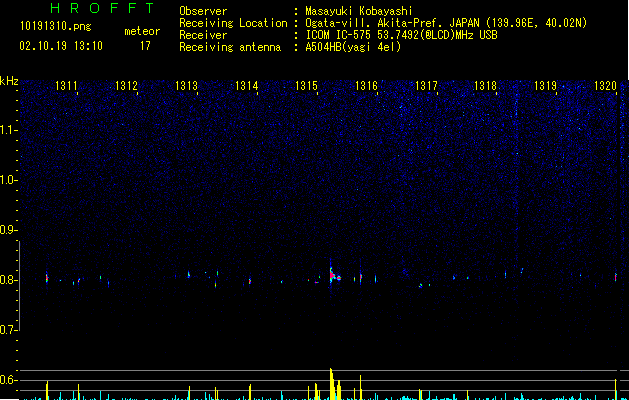Image resolution: width=629 pixels, height=400 pixels.
Task: Click the filename 10191310.png
Action: (56, 27)
